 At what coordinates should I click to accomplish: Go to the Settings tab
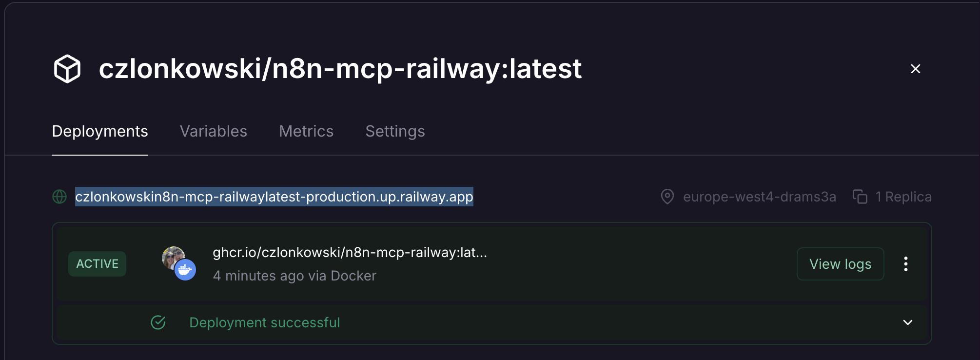point(395,131)
